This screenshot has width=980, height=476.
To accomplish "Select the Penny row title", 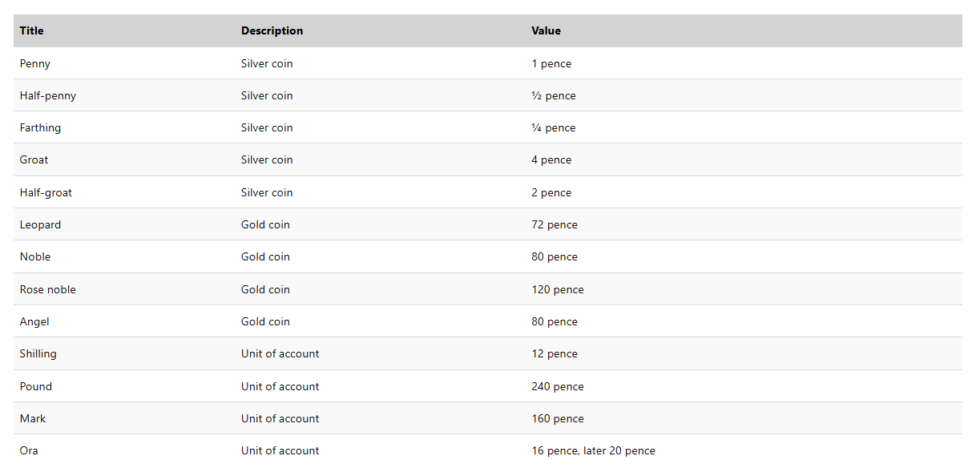I will pyautogui.click(x=35, y=63).
